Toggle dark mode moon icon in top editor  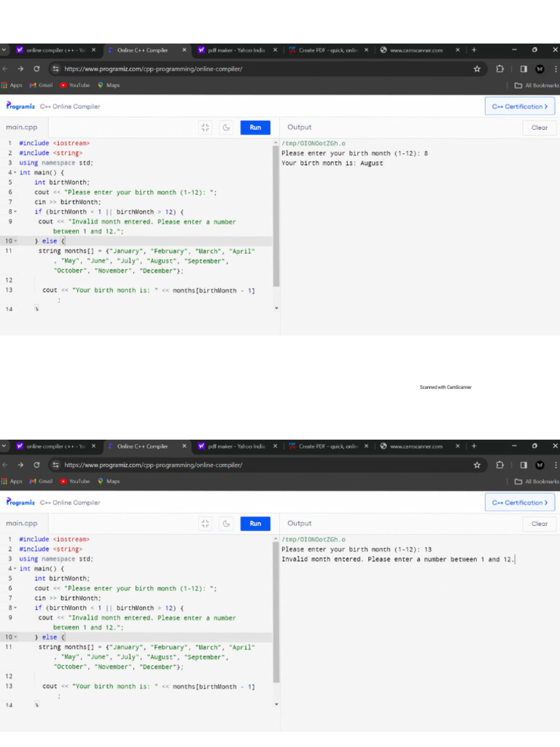coord(227,128)
